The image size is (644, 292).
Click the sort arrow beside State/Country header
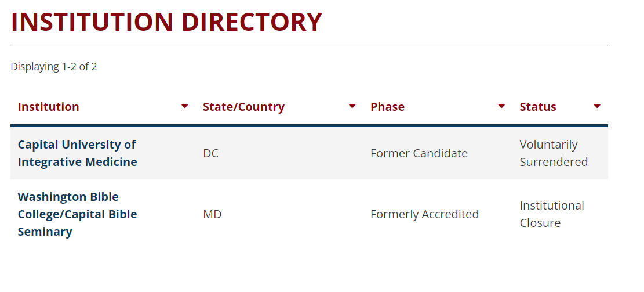[x=352, y=106]
